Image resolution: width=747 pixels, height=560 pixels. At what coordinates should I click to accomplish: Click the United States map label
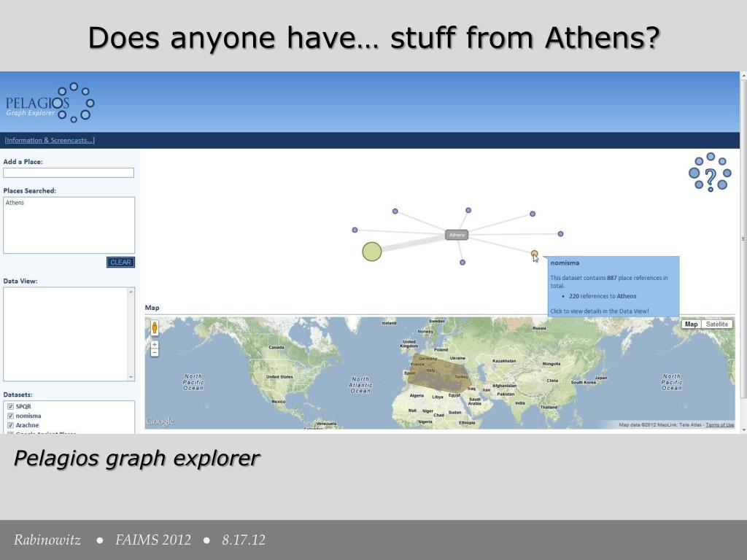coord(279,377)
